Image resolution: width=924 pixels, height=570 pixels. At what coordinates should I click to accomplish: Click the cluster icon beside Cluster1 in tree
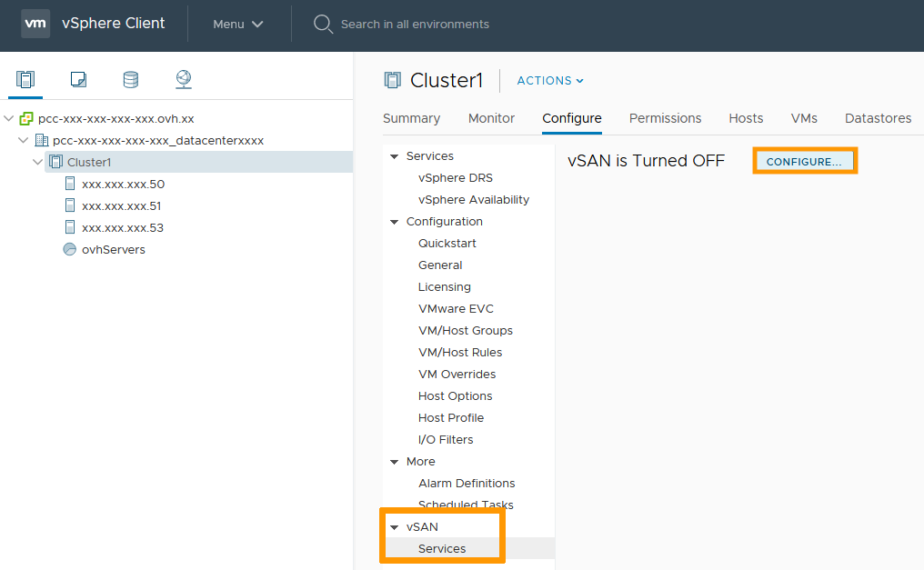(56, 162)
